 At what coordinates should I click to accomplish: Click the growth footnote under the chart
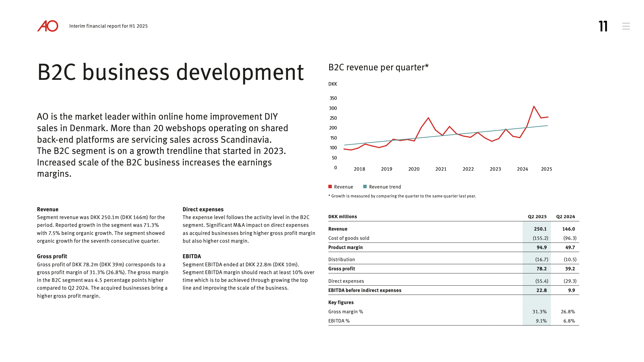tap(402, 196)
